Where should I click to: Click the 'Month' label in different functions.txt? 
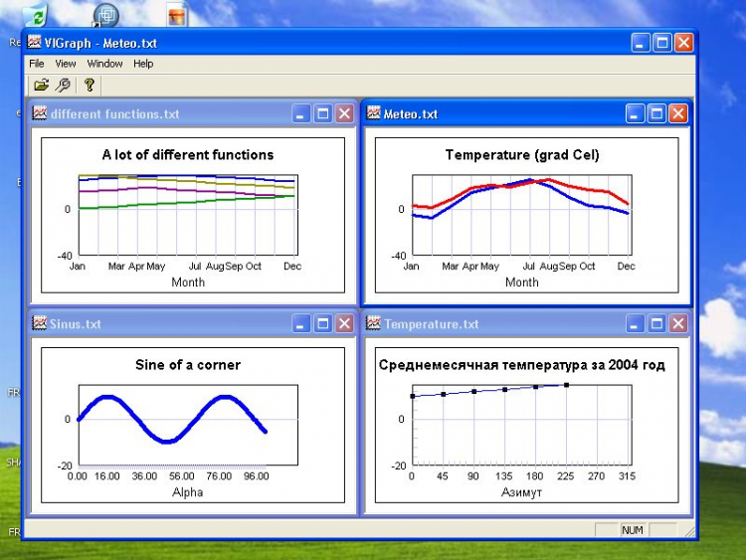[188, 282]
